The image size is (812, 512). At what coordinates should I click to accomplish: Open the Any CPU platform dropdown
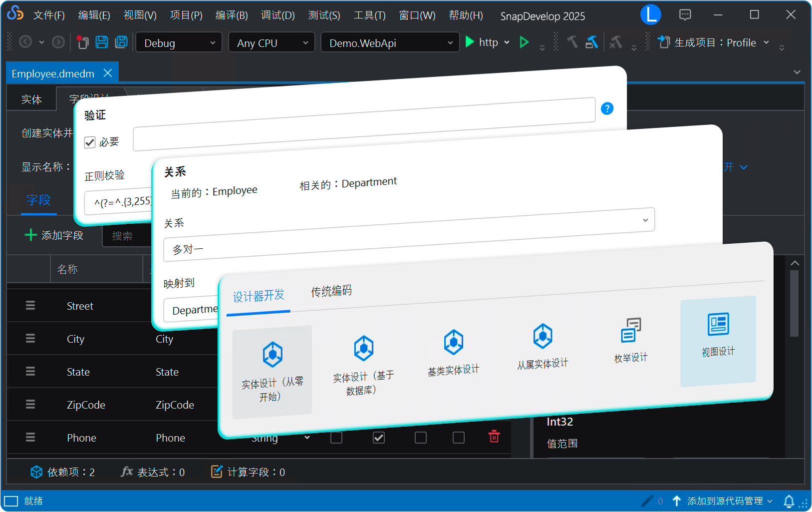[x=271, y=42]
